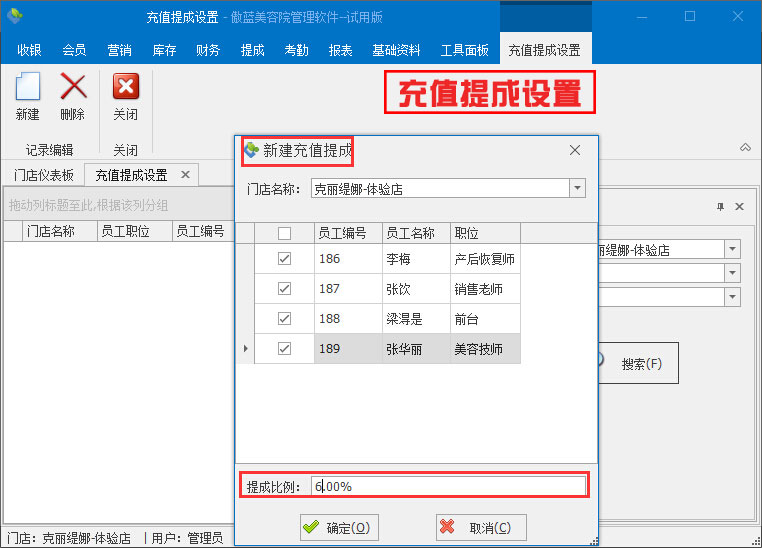Click the 删除 (Delete) red X icon
Screen dimensions: 762x548
click(72, 87)
